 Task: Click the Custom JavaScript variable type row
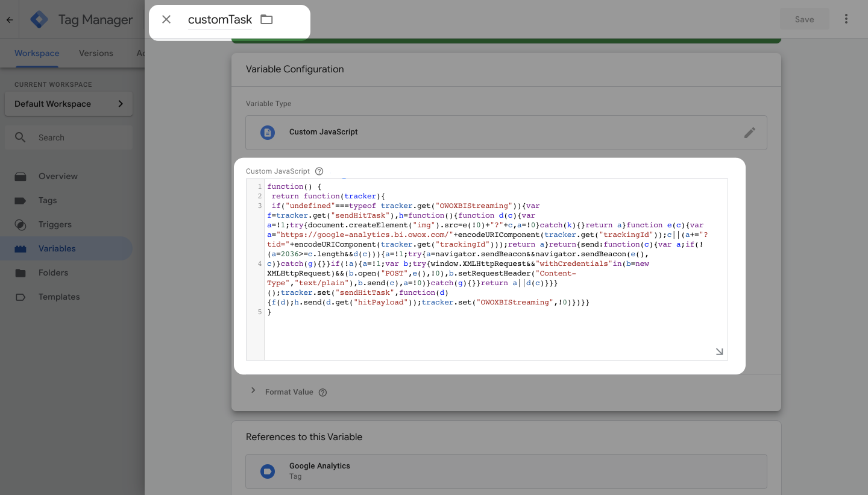[506, 132]
